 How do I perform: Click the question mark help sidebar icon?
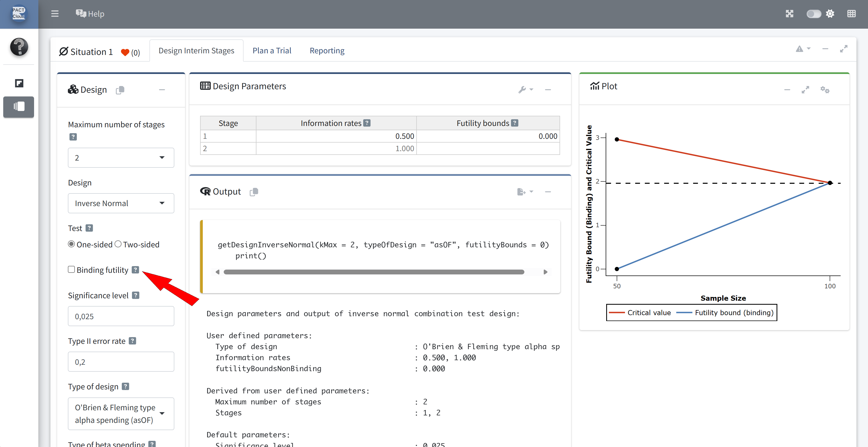pyautogui.click(x=19, y=47)
